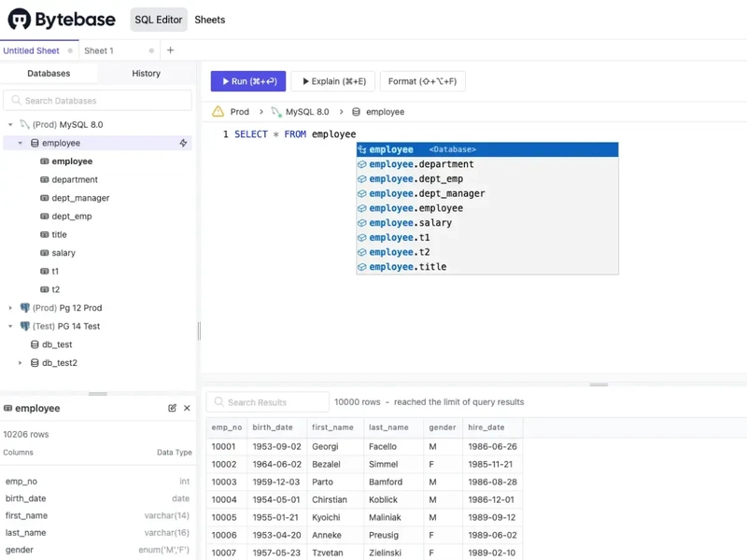Click the lightning icon on employee database

(184, 144)
